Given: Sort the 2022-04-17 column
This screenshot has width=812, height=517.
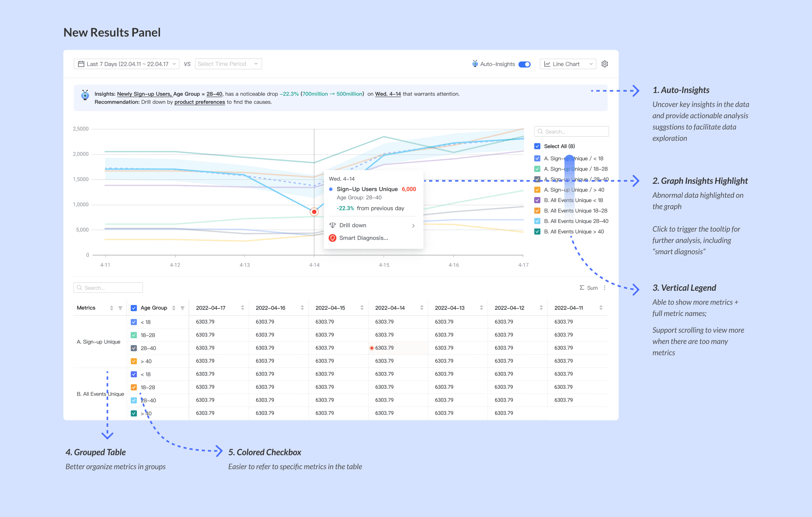Looking at the screenshot, I should [x=242, y=308].
